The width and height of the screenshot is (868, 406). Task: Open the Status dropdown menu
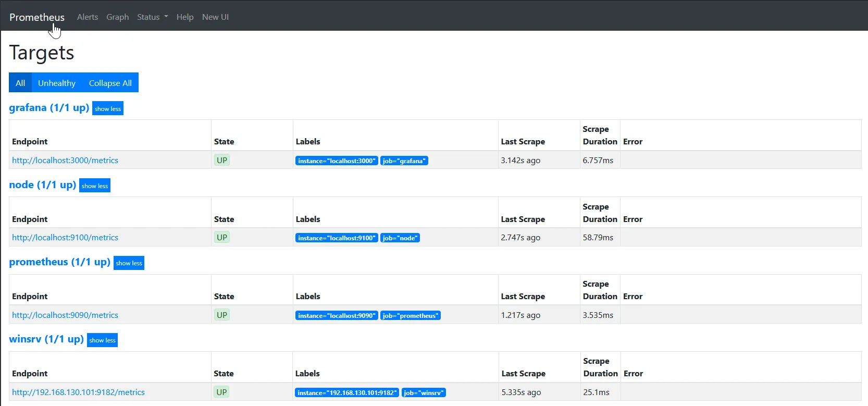[152, 17]
